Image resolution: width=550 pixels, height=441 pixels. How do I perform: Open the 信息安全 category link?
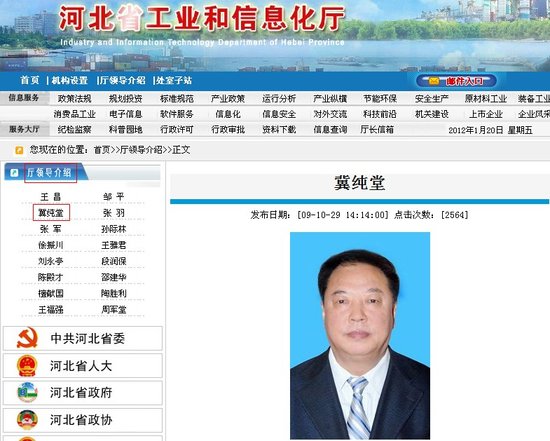click(x=279, y=114)
